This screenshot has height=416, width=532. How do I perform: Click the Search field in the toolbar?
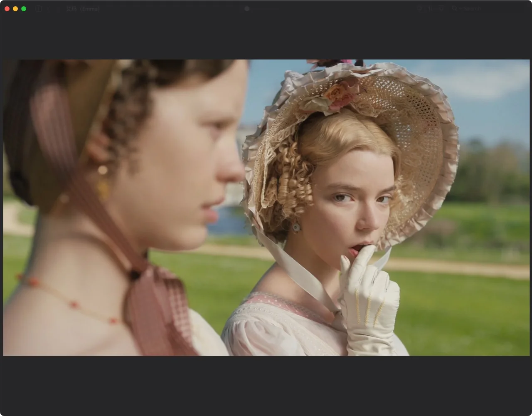click(488, 8)
